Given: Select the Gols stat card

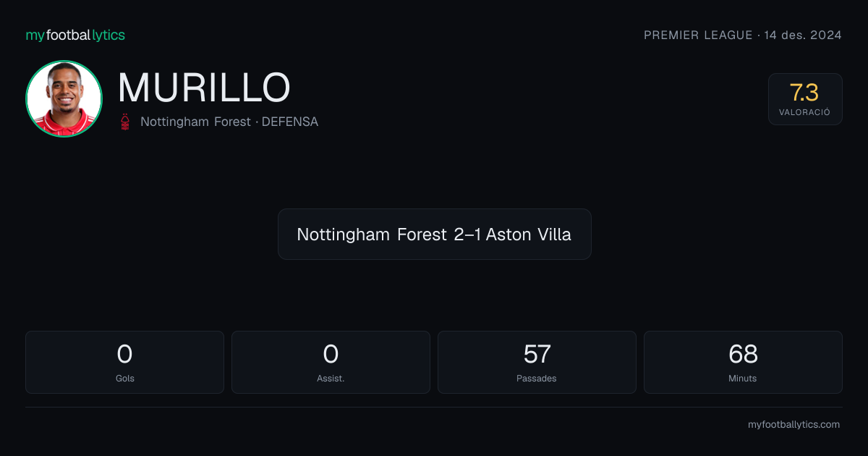Looking at the screenshot, I should click(x=124, y=362).
